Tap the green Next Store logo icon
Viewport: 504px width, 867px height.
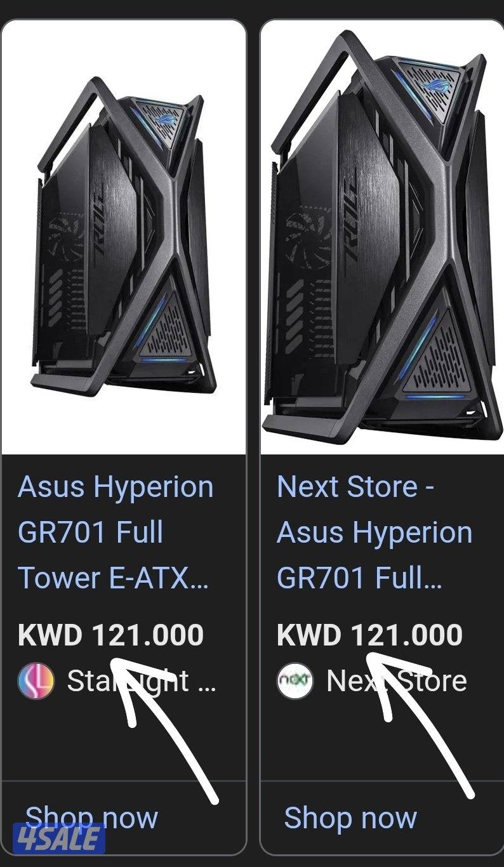tap(295, 681)
